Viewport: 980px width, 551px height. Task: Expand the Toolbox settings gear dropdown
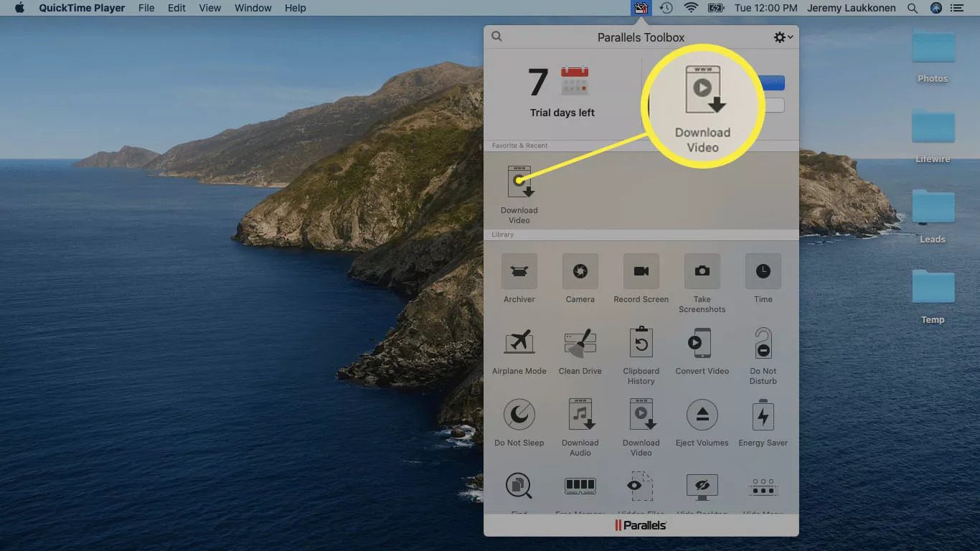(783, 37)
